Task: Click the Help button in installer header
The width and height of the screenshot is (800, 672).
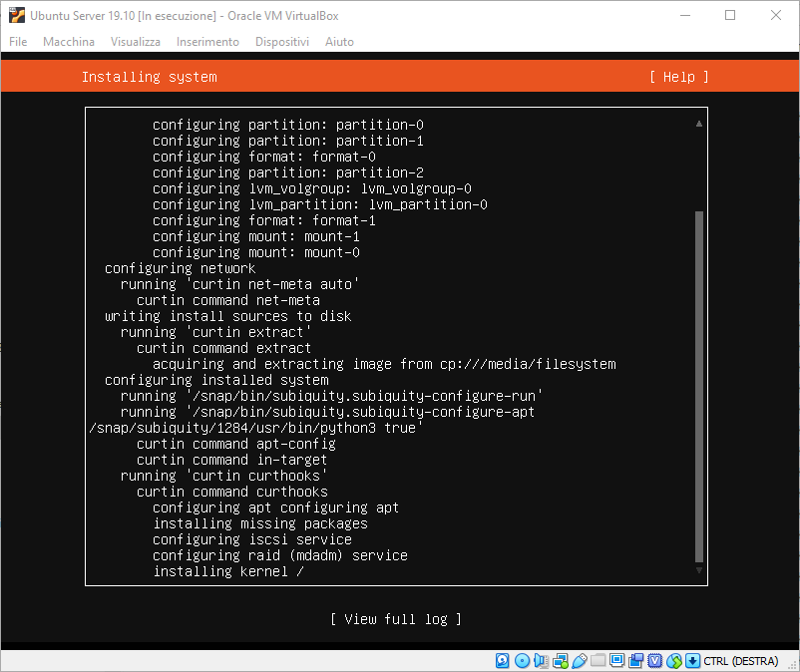Action: [x=679, y=77]
